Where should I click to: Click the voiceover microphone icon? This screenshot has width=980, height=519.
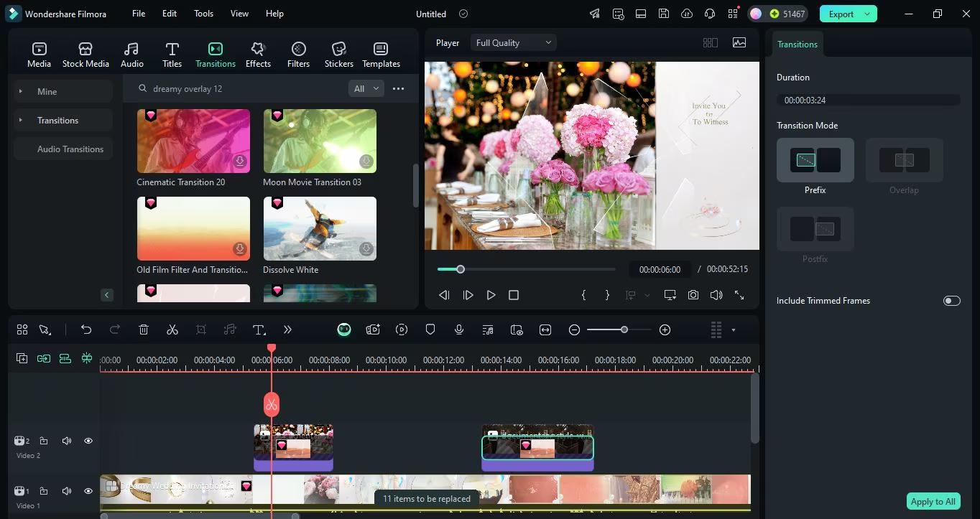[459, 329]
